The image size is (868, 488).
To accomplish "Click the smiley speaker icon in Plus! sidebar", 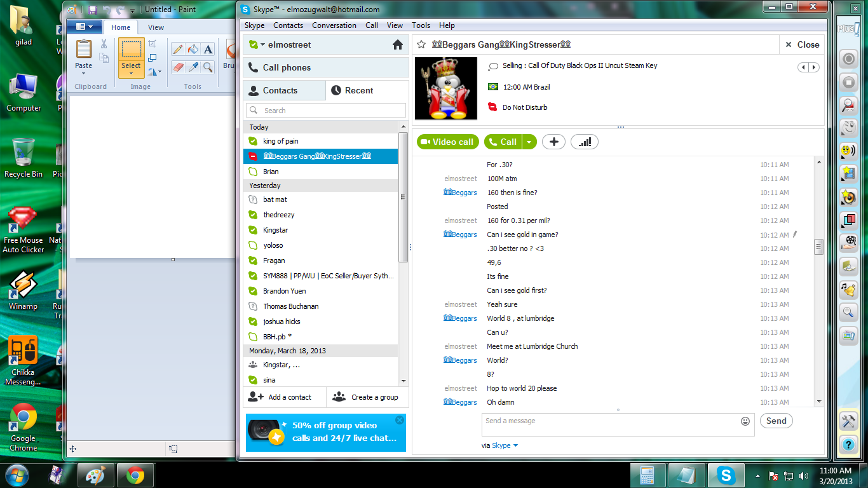I will click(848, 151).
